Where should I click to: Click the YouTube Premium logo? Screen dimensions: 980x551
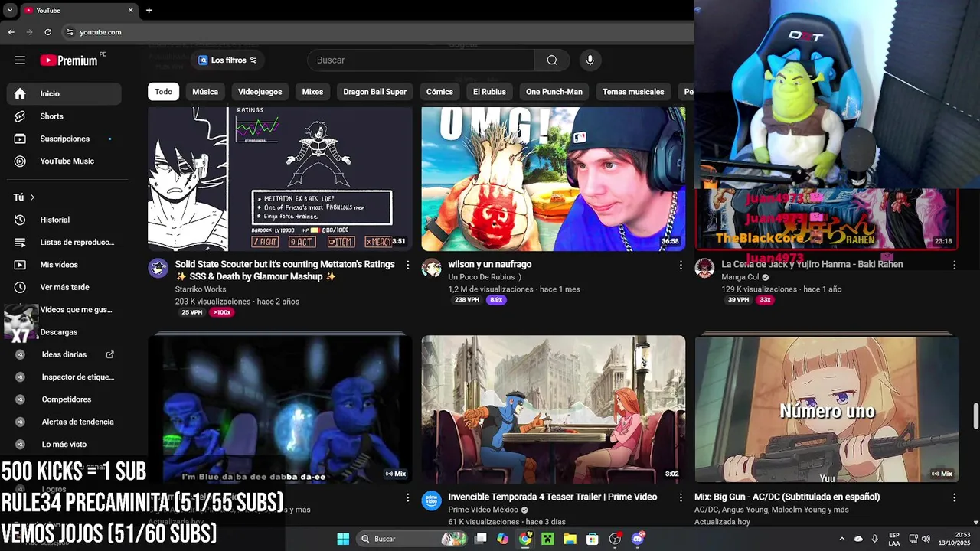(x=69, y=60)
